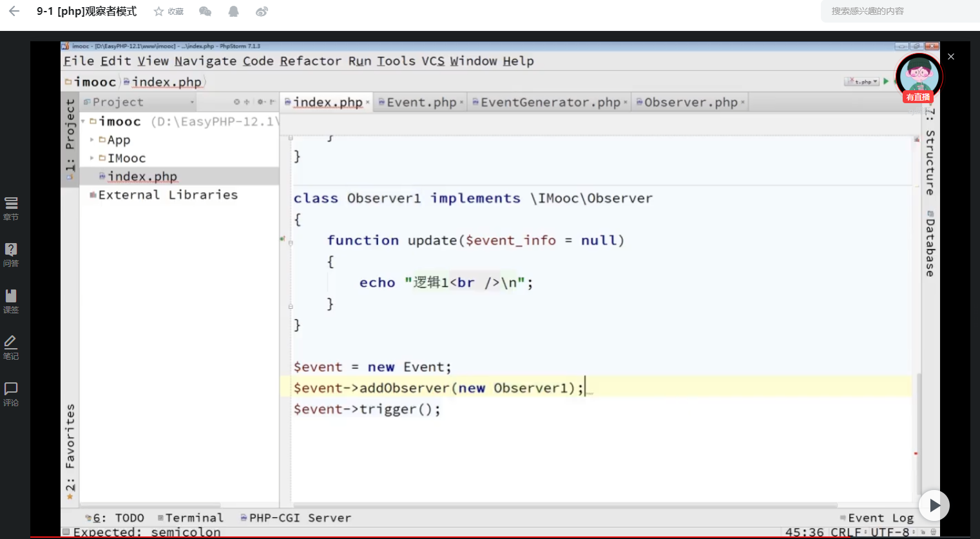The image size is (980, 539).
Task: Open the Terminal tool window
Action: [191, 518]
